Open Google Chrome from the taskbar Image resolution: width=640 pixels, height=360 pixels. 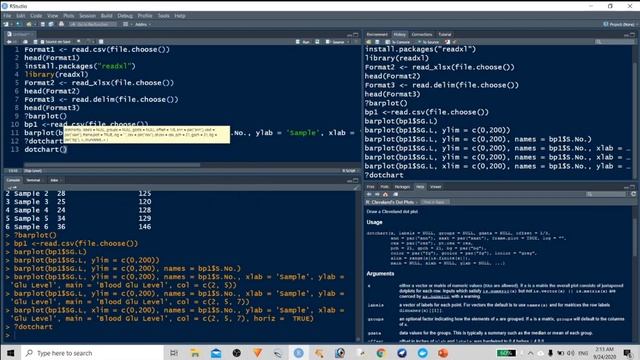click(381, 353)
